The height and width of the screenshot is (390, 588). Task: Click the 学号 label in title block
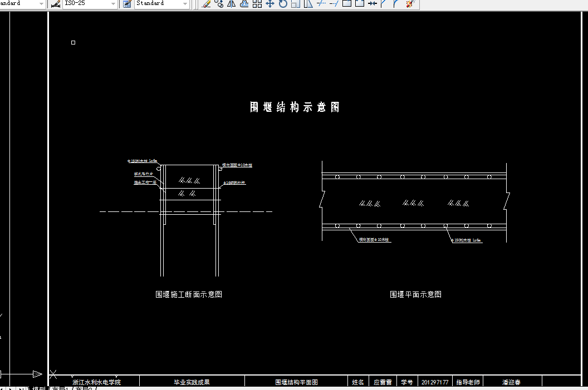point(406,382)
